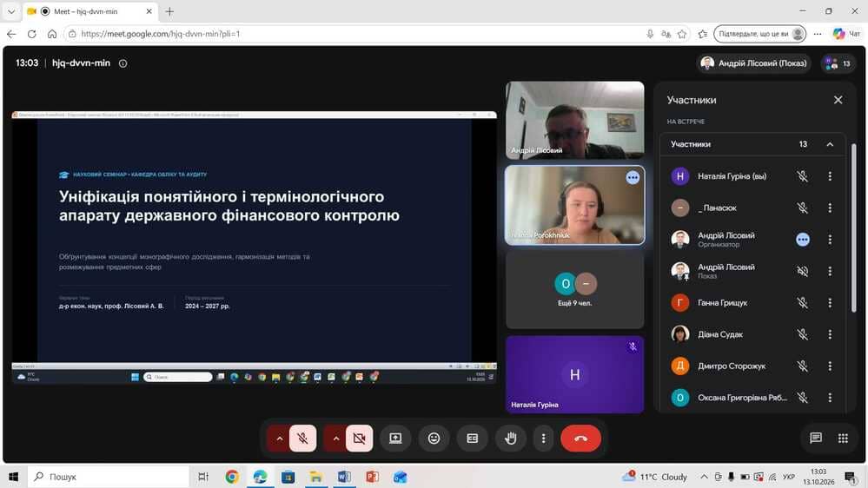
Task: Click the shared presentation slide
Action: pos(254,241)
